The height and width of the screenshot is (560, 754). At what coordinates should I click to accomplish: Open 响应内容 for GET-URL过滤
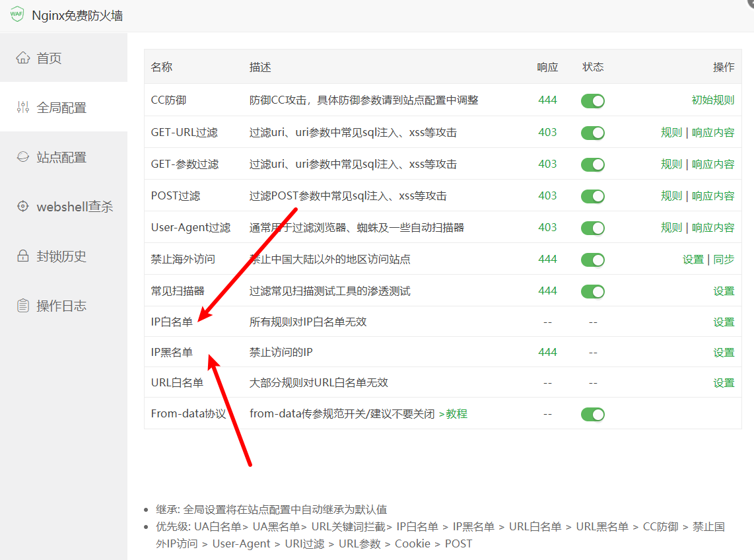pos(713,132)
